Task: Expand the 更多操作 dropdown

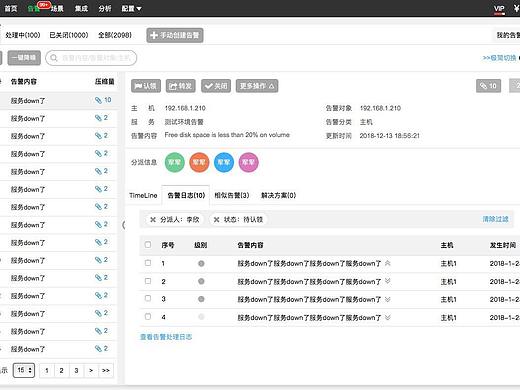Action: (x=257, y=86)
